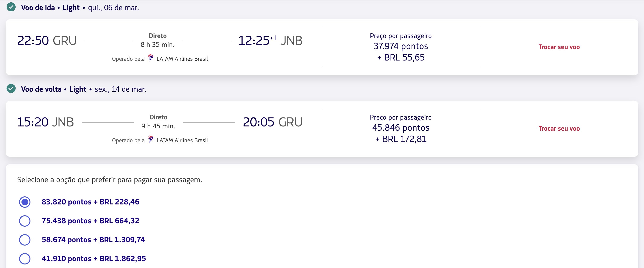Click the 22:50 GRU departure time
This screenshot has width=644, height=268.
[x=47, y=41]
